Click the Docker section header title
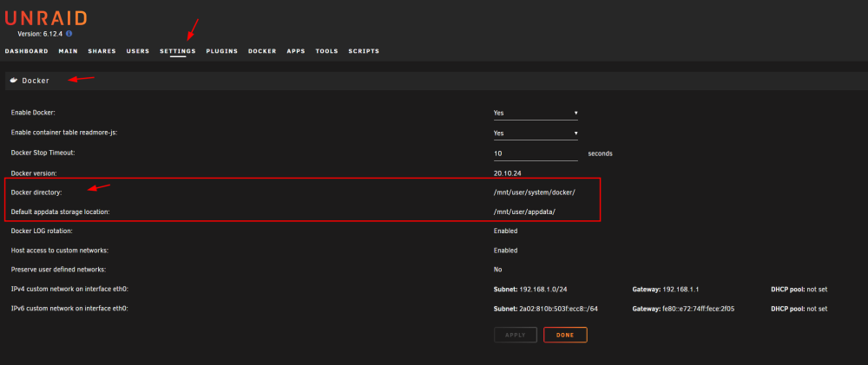Viewport: 868px width, 365px height. [x=36, y=81]
